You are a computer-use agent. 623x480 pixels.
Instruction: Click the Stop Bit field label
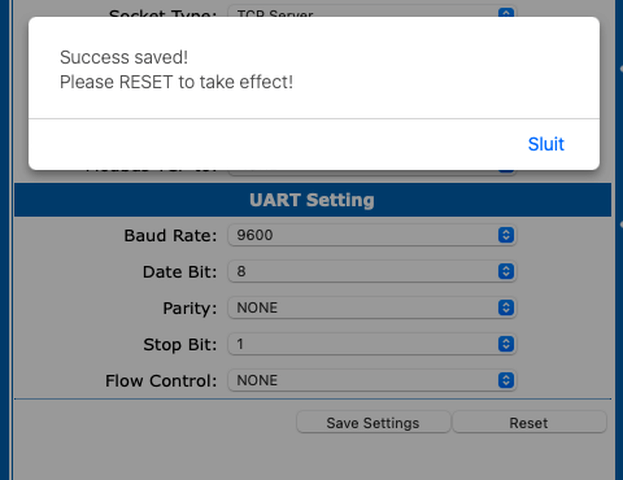(180, 345)
